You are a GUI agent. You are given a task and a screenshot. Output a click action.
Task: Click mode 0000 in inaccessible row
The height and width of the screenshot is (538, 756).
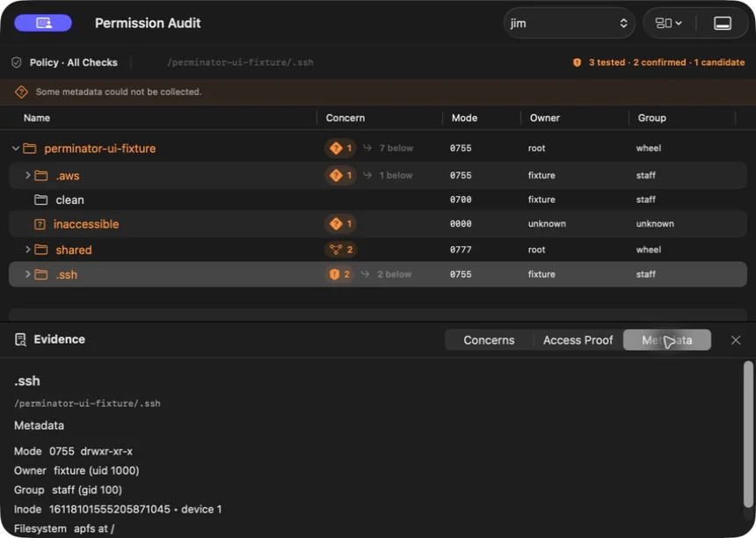[x=461, y=223]
